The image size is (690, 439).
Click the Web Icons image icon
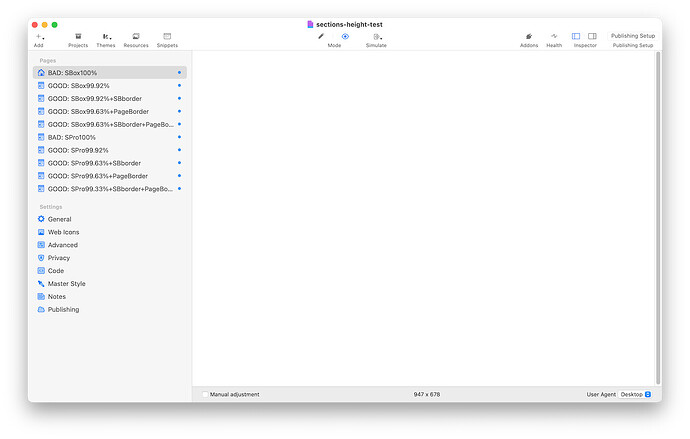tap(41, 232)
